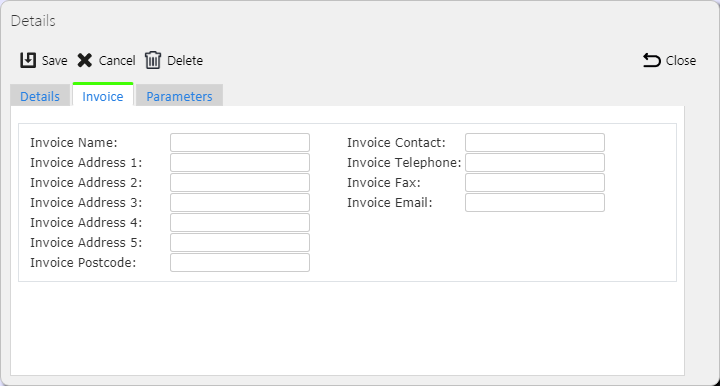Click into the Invoice Fax field
The image size is (720, 386).
[535, 183]
